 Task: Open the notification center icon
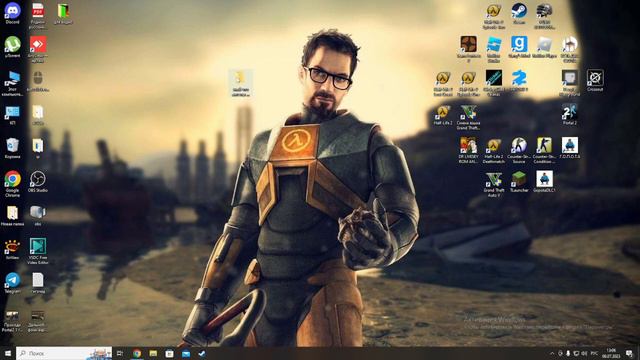pyautogui.click(x=629, y=353)
